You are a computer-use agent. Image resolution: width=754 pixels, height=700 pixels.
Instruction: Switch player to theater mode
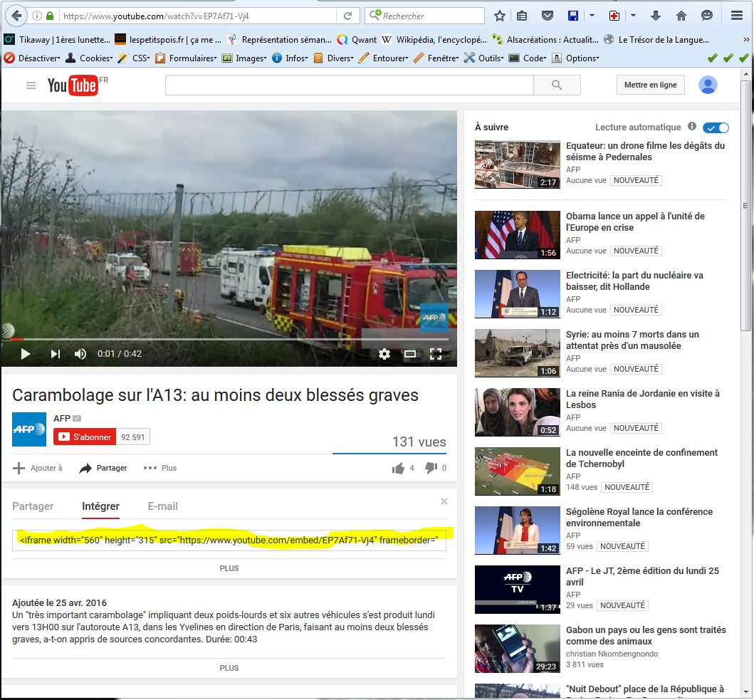410,354
